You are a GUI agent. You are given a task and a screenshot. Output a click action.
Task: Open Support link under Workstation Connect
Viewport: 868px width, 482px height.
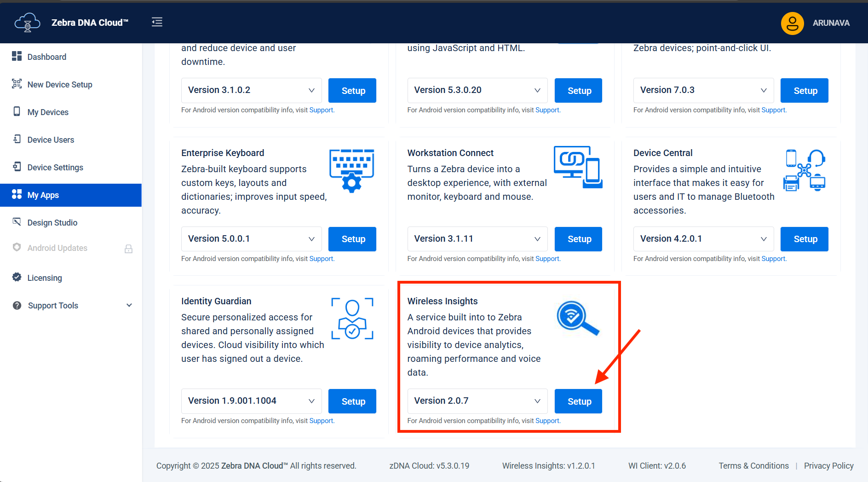coord(547,259)
